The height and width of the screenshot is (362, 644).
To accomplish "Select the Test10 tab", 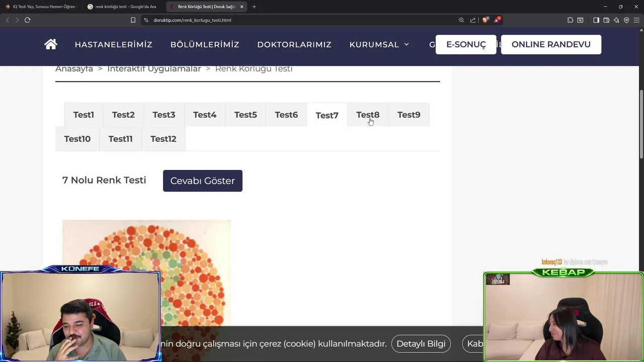I will click(x=77, y=139).
